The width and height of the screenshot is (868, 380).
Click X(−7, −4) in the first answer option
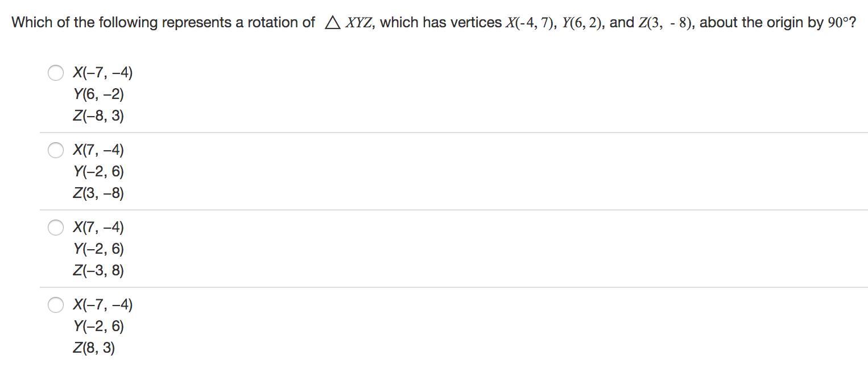coord(102,73)
